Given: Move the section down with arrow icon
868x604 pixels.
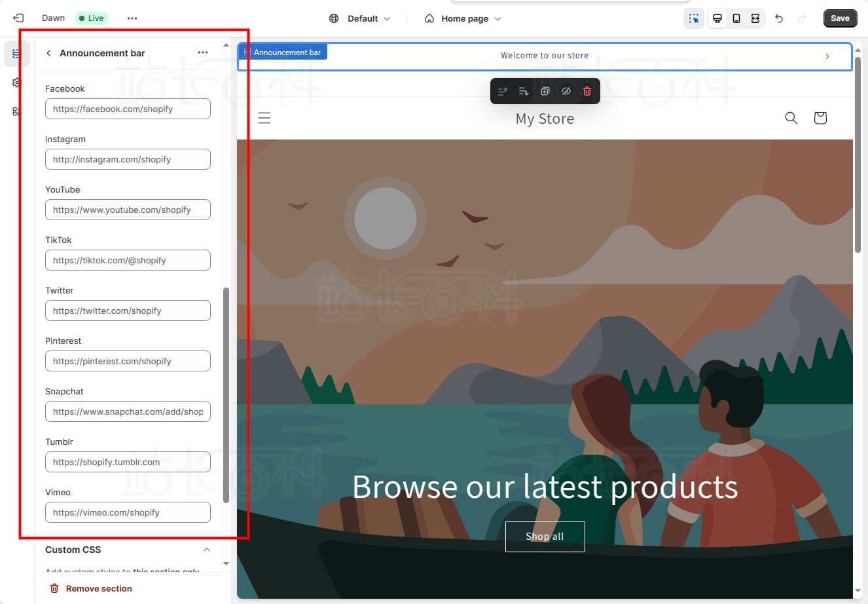Looking at the screenshot, I should coord(524,91).
